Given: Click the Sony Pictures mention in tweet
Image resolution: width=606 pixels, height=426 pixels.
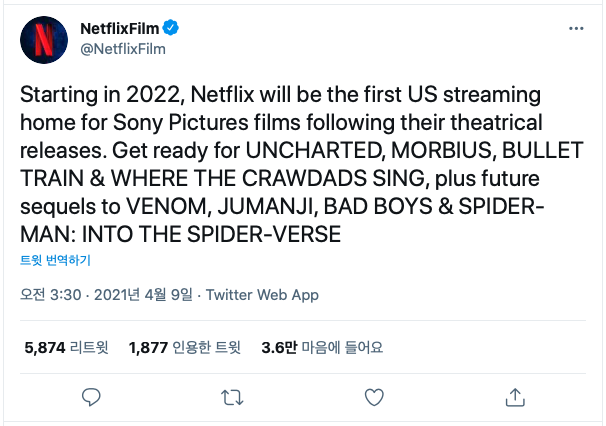Looking at the screenshot, I should click(x=181, y=123).
